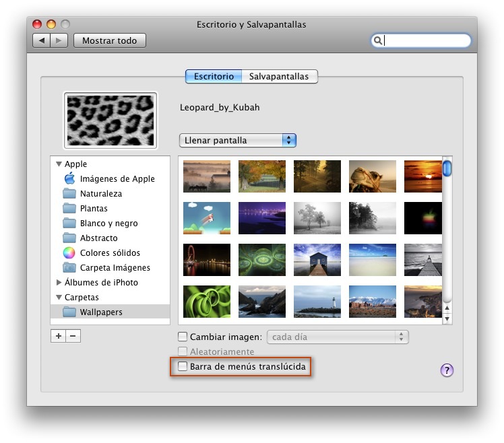Select the blue boathouse pier wallpaper
The height and width of the screenshot is (443, 504).
tap(317, 260)
